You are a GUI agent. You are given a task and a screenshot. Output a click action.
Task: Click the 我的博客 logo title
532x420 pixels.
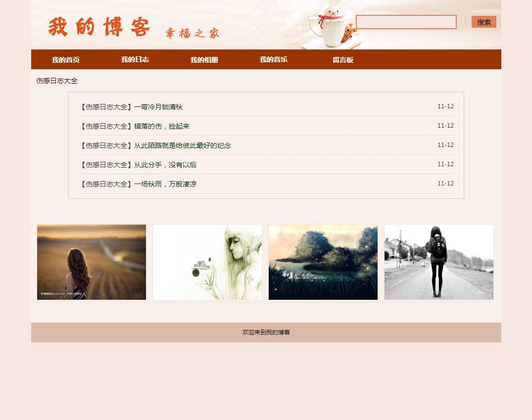(x=99, y=27)
